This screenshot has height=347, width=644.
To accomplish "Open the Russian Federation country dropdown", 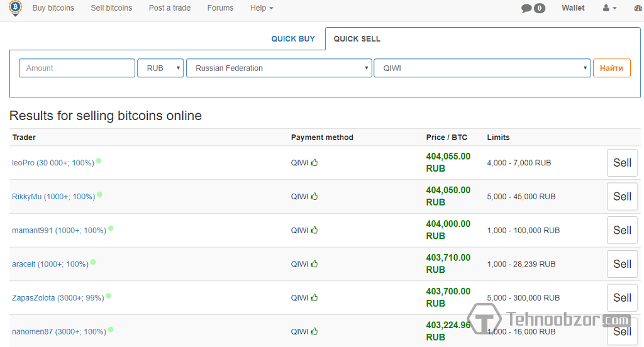I will (279, 68).
